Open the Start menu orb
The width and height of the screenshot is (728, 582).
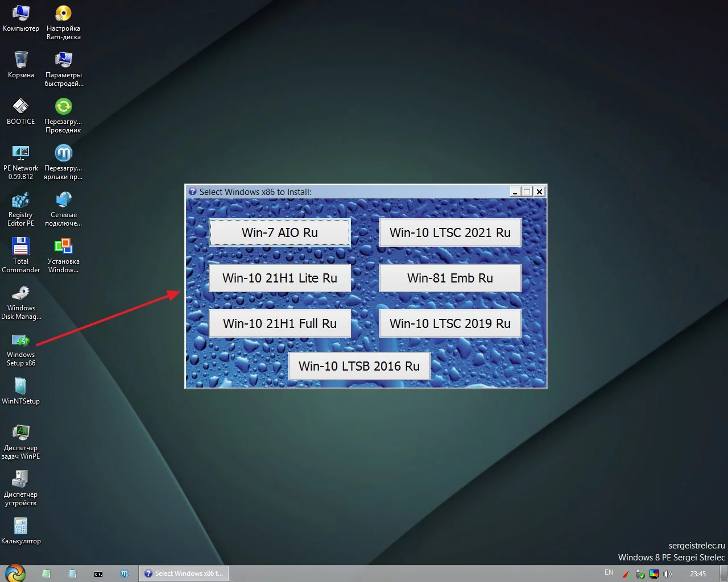(15, 573)
